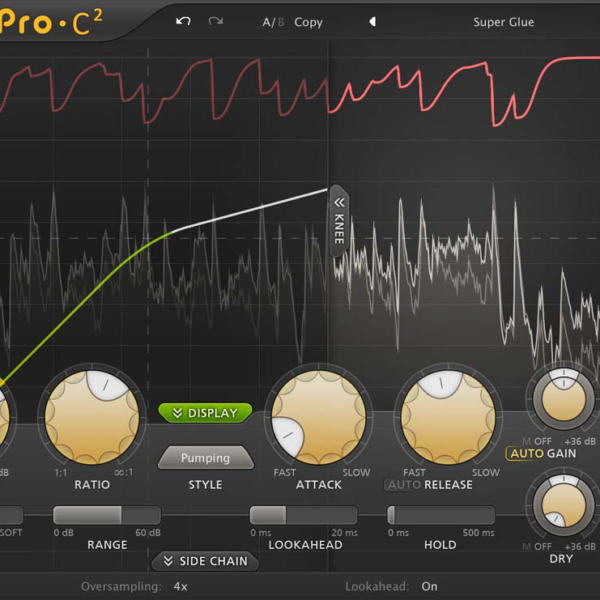Screen dimensions: 600x600
Task: Click the RELEASE knob
Action: pyautogui.click(x=448, y=417)
